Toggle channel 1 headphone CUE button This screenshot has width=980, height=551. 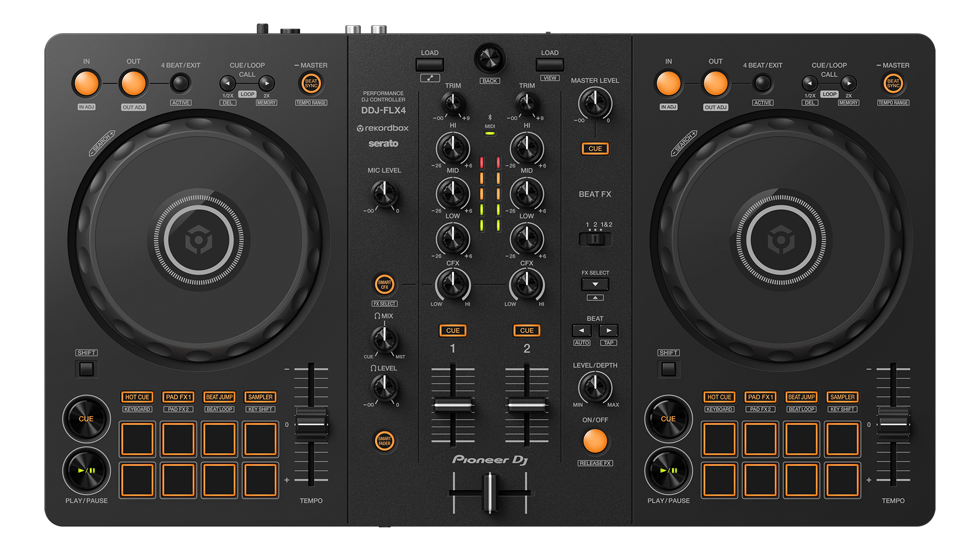tap(453, 331)
